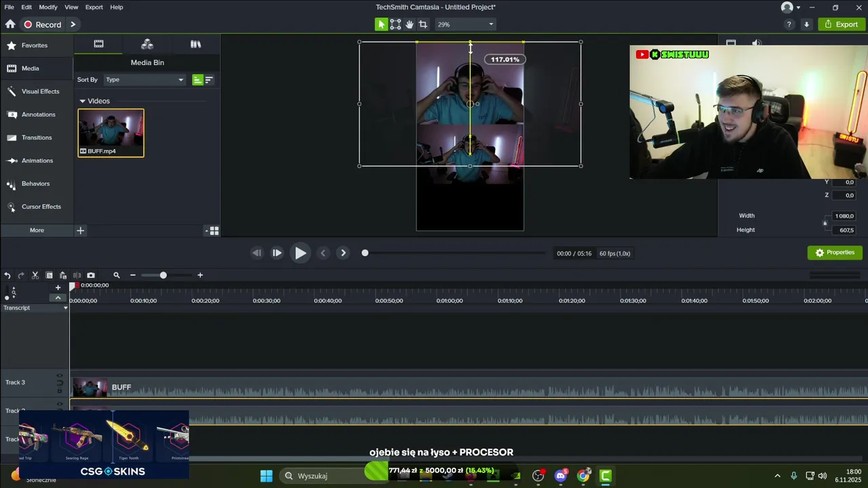Open media bin small dropdown arrow near grid view

pyautogui.click(x=207, y=231)
